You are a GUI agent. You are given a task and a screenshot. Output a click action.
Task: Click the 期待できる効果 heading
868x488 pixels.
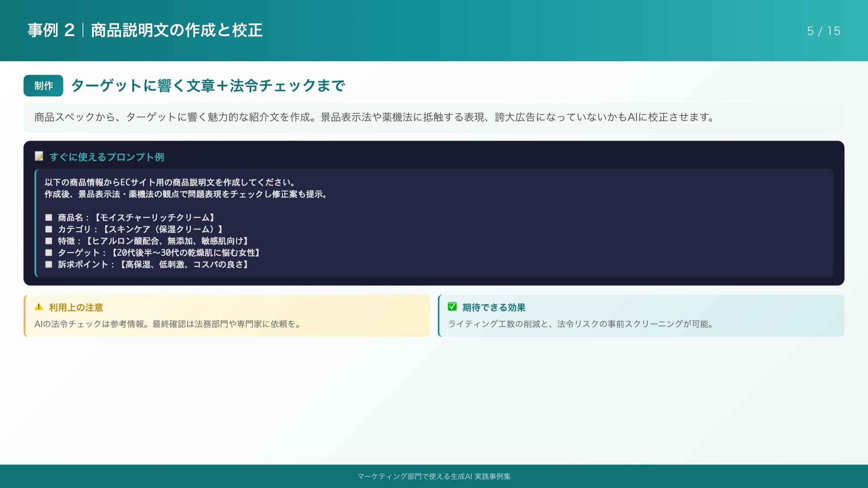(494, 307)
